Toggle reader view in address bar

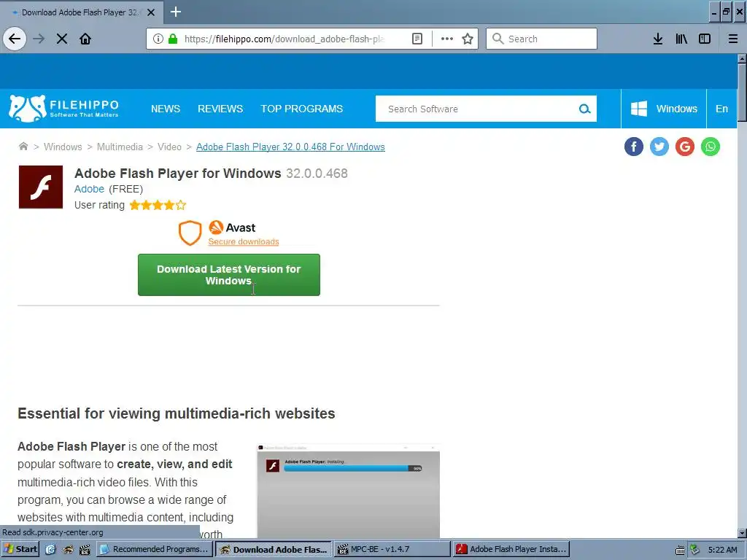(417, 39)
